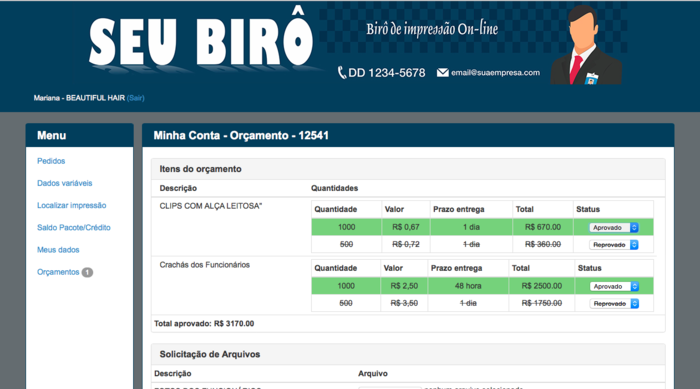Click the phone icon beside DD 1234-5678

342,73
